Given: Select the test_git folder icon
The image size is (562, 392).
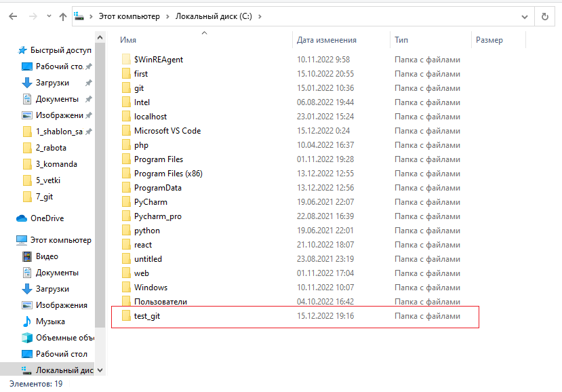Looking at the screenshot, I should click(x=126, y=316).
